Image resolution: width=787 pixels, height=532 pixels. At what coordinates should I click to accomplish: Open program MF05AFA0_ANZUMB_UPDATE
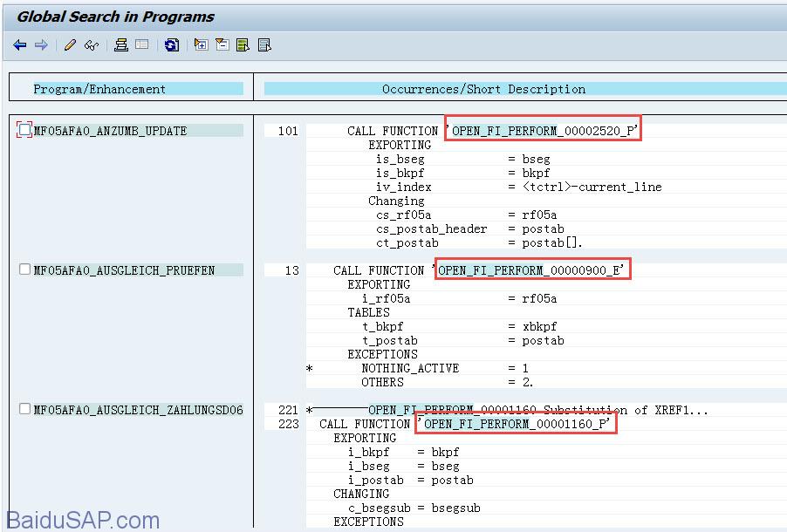[x=110, y=131]
